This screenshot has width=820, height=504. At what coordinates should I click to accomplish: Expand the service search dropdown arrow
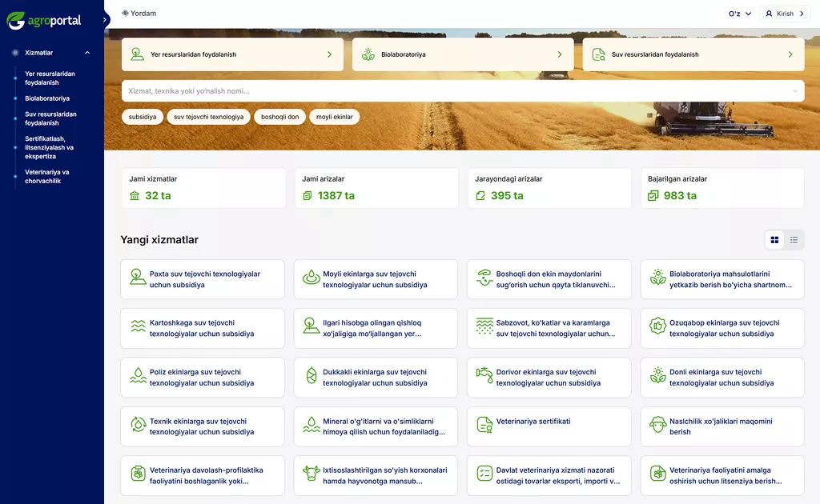pyautogui.click(x=795, y=91)
